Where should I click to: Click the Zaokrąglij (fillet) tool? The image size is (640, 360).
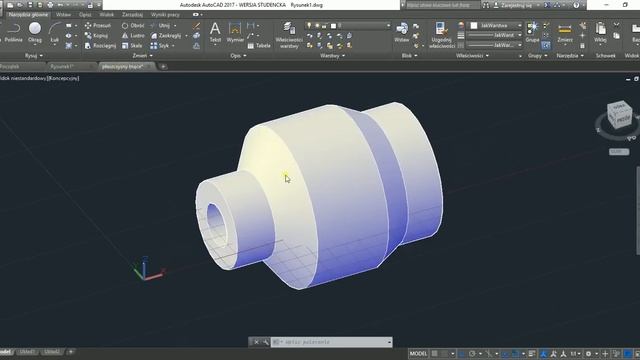pos(166,36)
